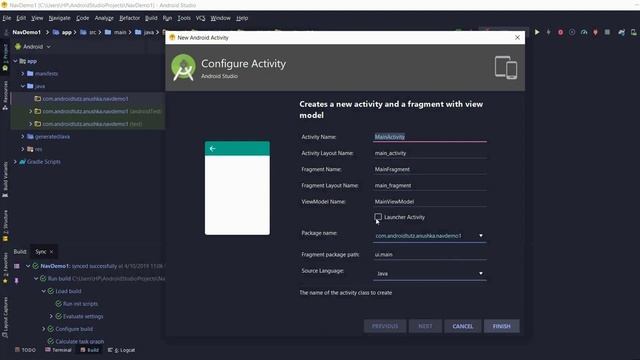Click the Sync Project with Gradle icon
640x360 pixels.
point(621,32)
